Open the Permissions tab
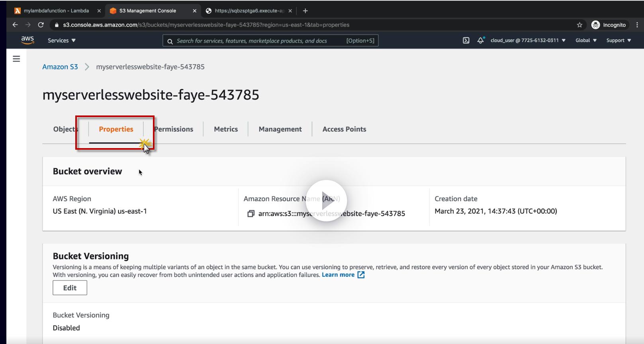The image size is (644, 344). point(174,129)
